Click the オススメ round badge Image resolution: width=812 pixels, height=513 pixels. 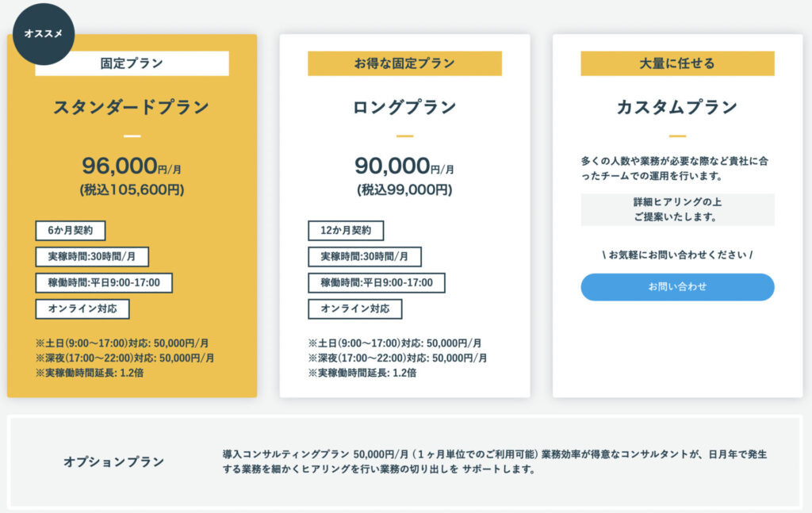point(44,33)
